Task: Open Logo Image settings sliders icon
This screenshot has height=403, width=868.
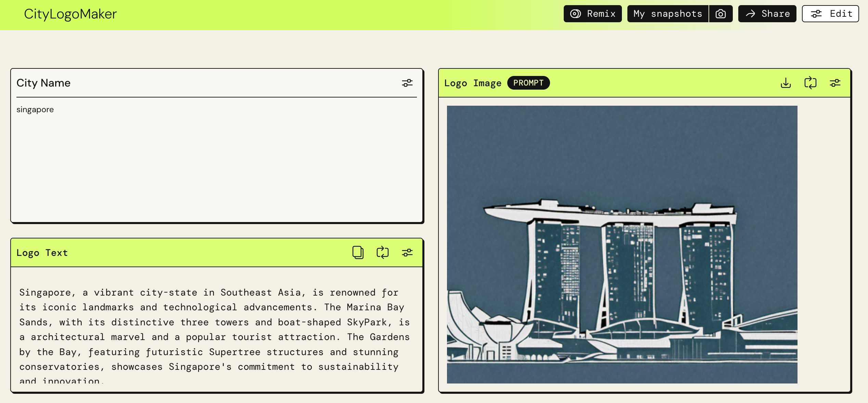Action: (835, 83)
